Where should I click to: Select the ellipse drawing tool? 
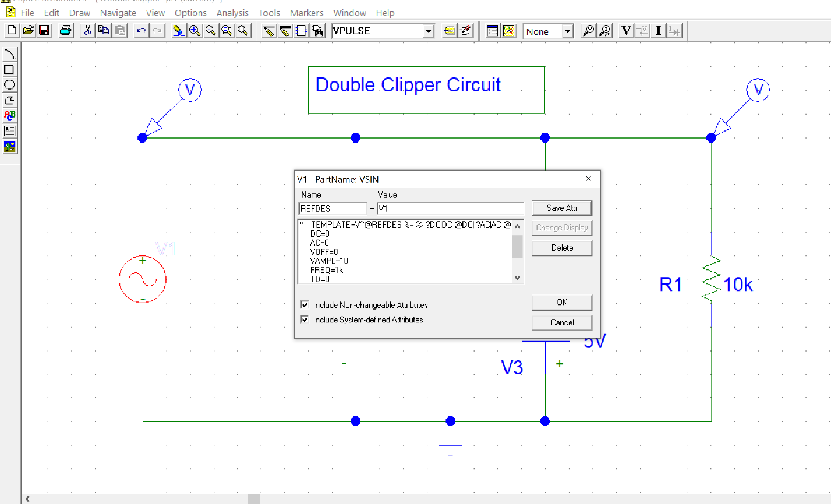[10, 84]
